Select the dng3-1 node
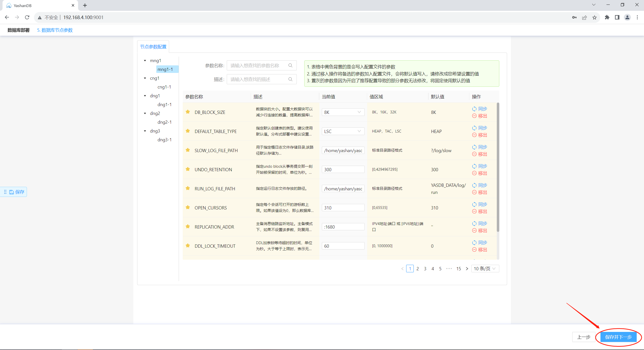644x350 pixels. 165,140
